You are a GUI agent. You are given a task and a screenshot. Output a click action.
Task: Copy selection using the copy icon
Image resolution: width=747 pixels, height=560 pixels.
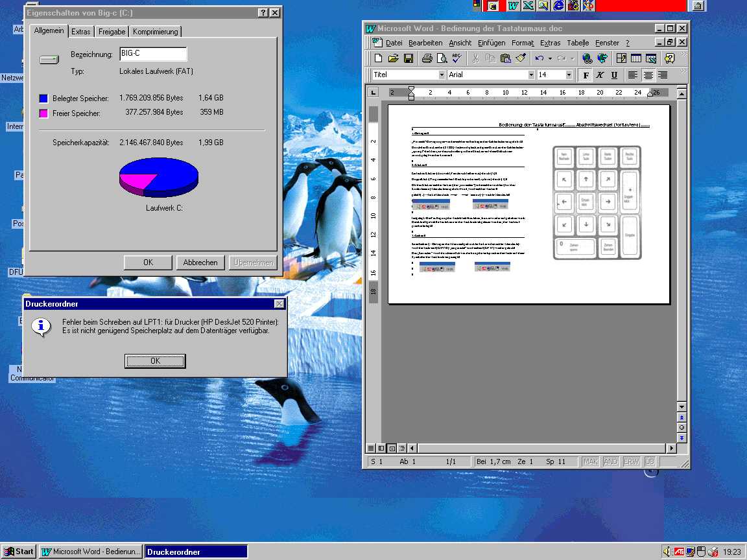pos(490,58)
